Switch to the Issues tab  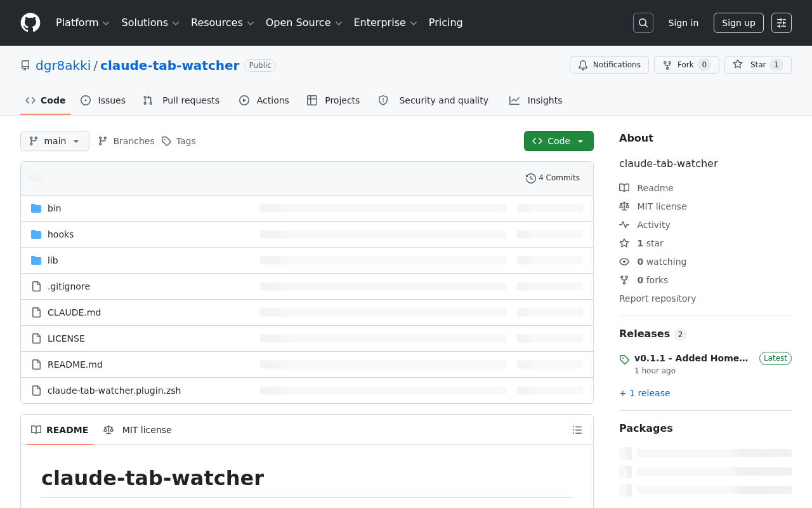click(x=103, y=100)
